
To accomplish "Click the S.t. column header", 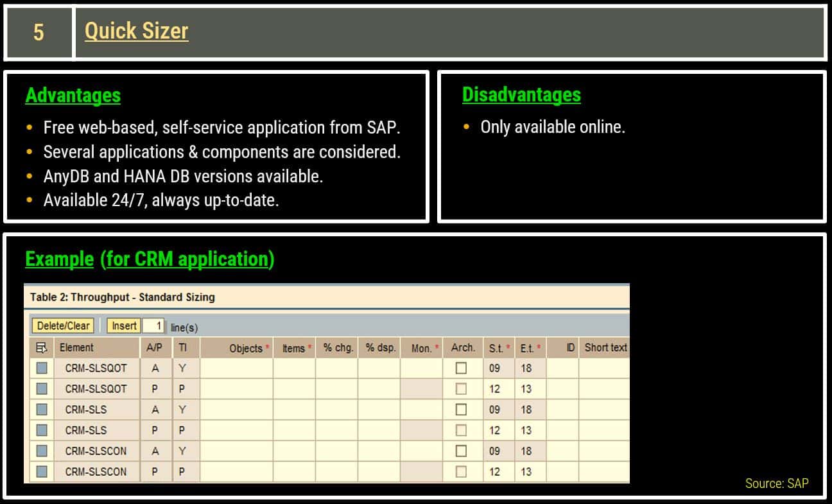I will 499,348.
